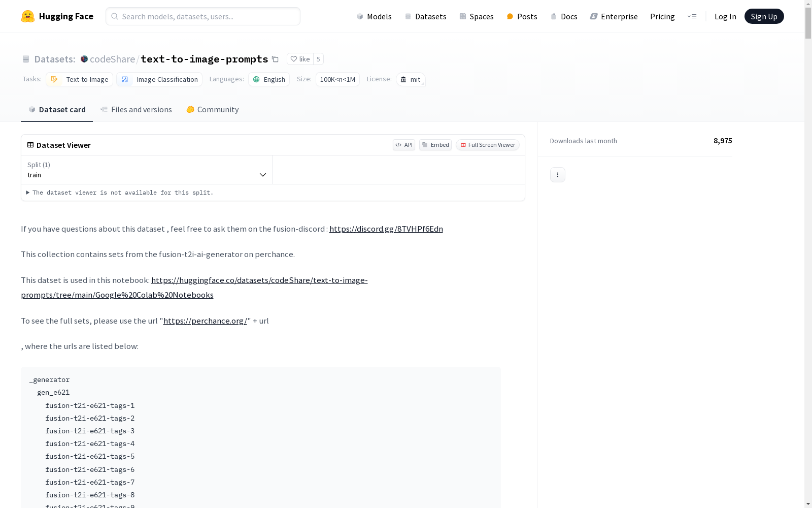Click the scrollbar down arrow
Image resolution: width=812 pixels, height=508 pixels.
click(808, 504)
